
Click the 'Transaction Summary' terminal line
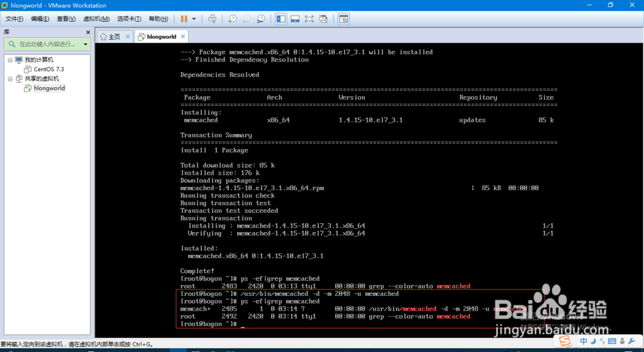[216, 135]
